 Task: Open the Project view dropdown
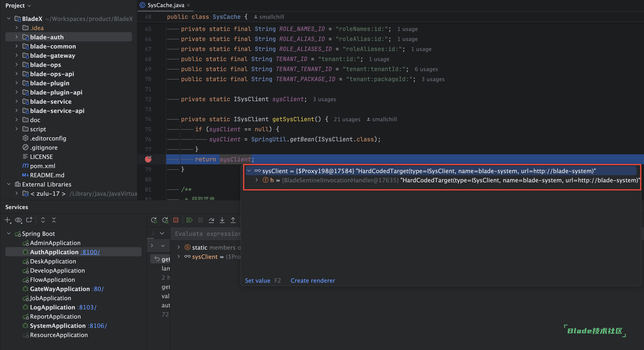pos(18,5)
